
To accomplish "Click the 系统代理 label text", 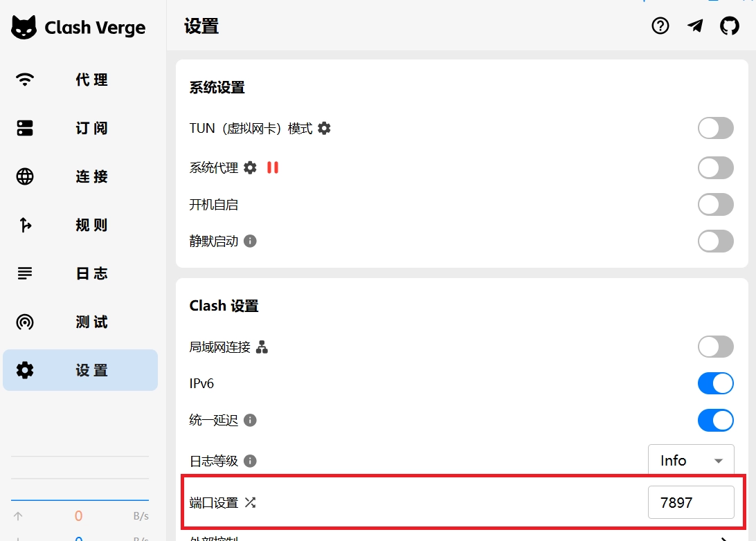I will pyautogui.click(x=214, y=167).
